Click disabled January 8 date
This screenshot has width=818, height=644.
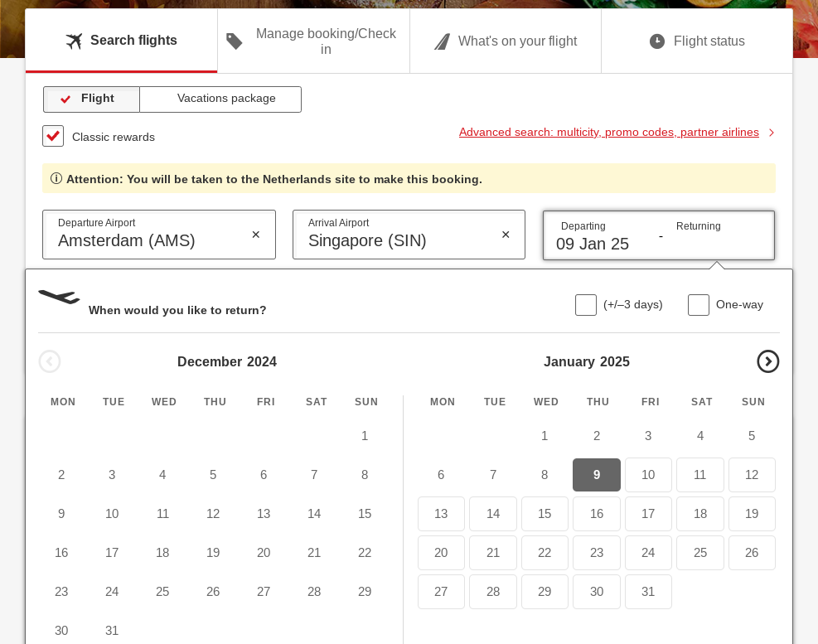click(545, 475)
